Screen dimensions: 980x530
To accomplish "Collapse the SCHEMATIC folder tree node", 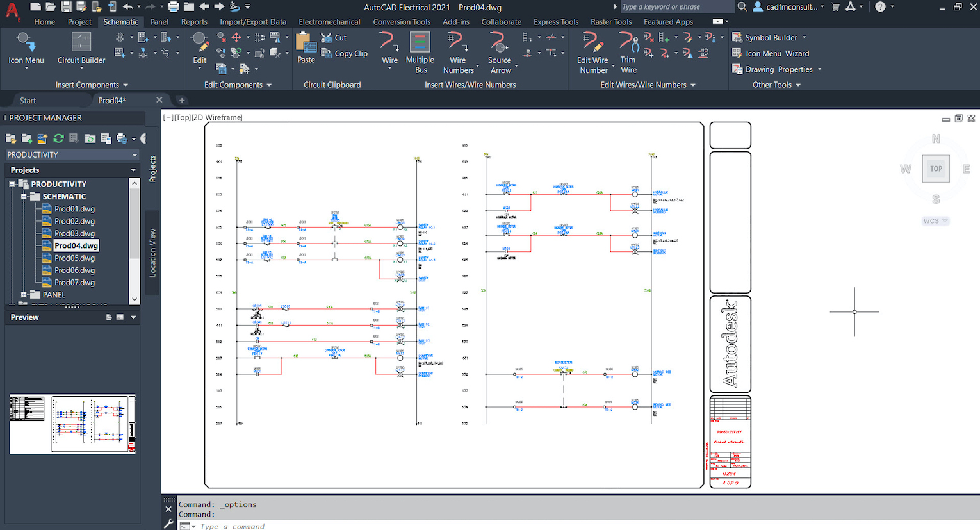I will click(24, 197).
